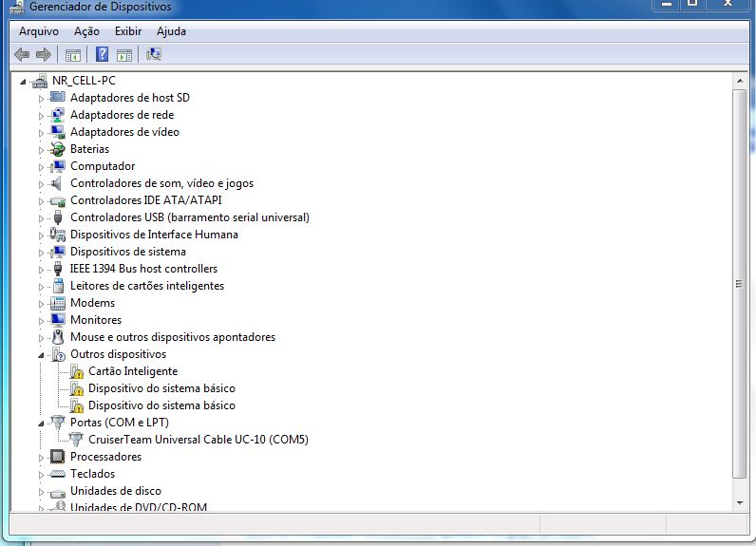Select first Dispositivo do sistema básico
This screenshot has width=756, height=546.
tap(162, 388)
